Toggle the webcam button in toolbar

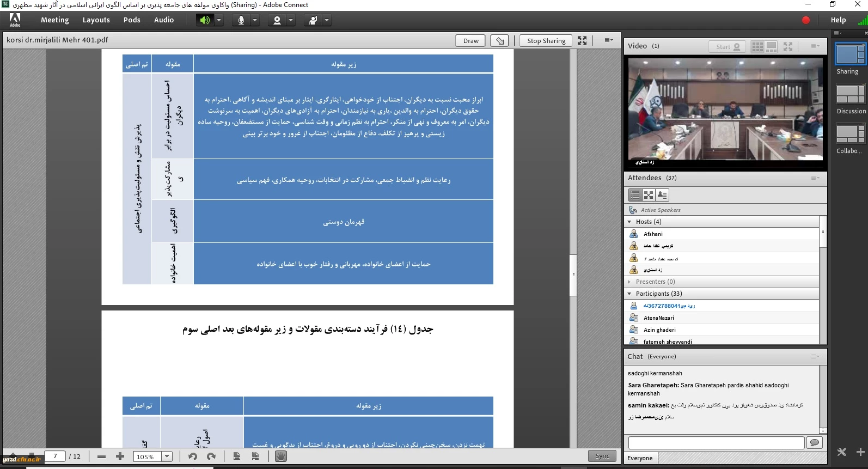pyautogui.click(x=277, y=20)
